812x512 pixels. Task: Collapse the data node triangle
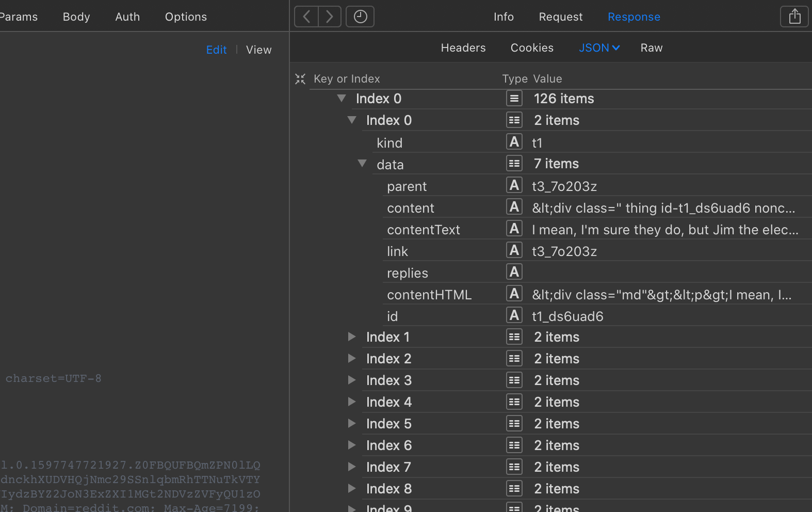coord(362,164)
